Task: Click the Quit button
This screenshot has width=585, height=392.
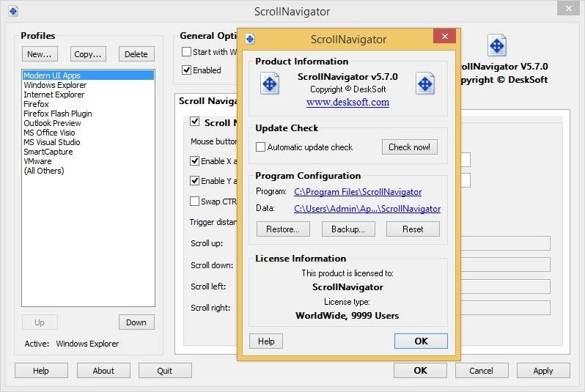Action: tap(165, 371)
